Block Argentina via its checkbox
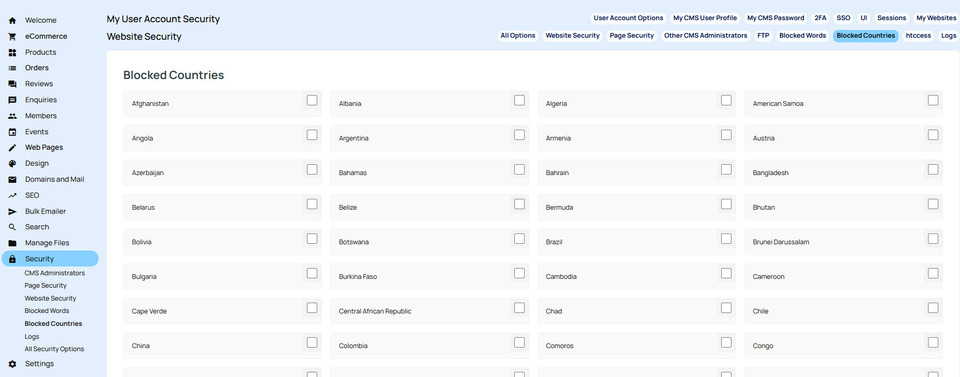The height and width of the screenshot is (377, 960). click(x=519, y=135)
